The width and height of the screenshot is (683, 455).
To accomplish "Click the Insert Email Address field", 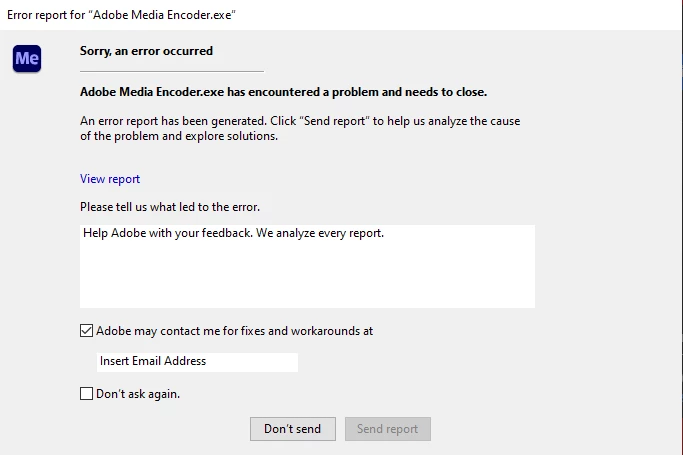I will pyautogui.click(x=197, y=362).
